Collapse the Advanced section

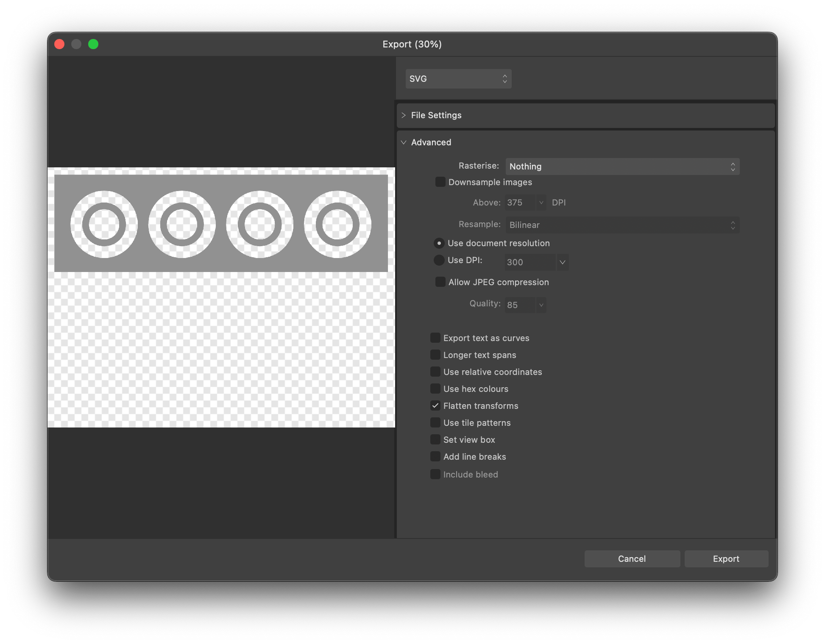click(403, 142)
